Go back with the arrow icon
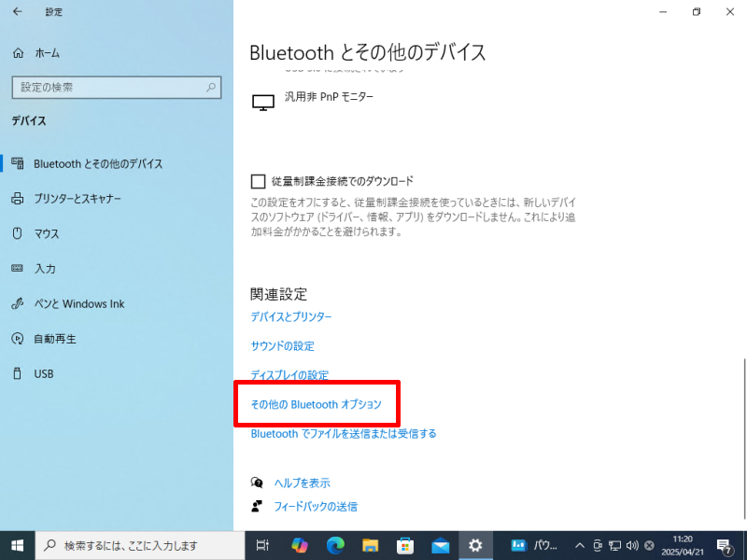747x560 pixels. tap(18, 12)
